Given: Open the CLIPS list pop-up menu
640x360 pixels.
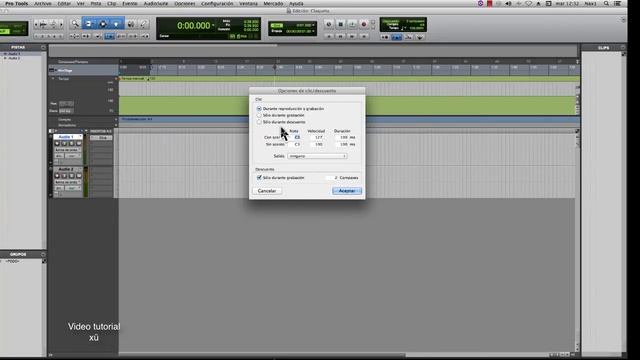Looking at the screenshot, I should (x=623, y=47).
